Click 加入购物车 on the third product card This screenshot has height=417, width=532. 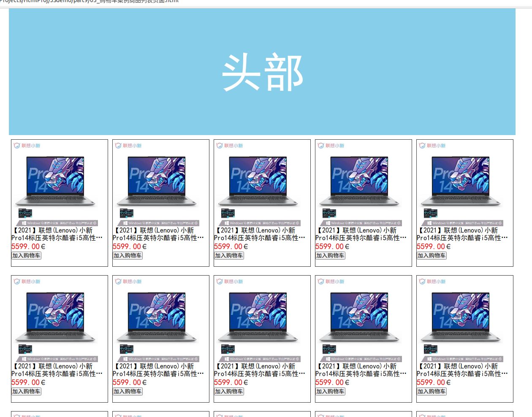(x=229, y=255)
